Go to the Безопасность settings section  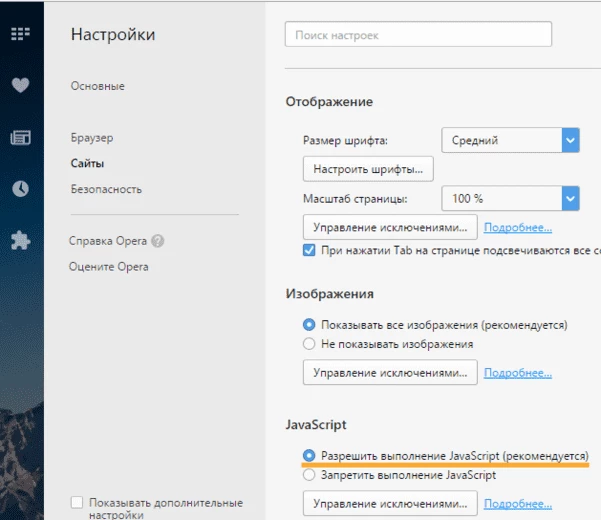(106, 189)
